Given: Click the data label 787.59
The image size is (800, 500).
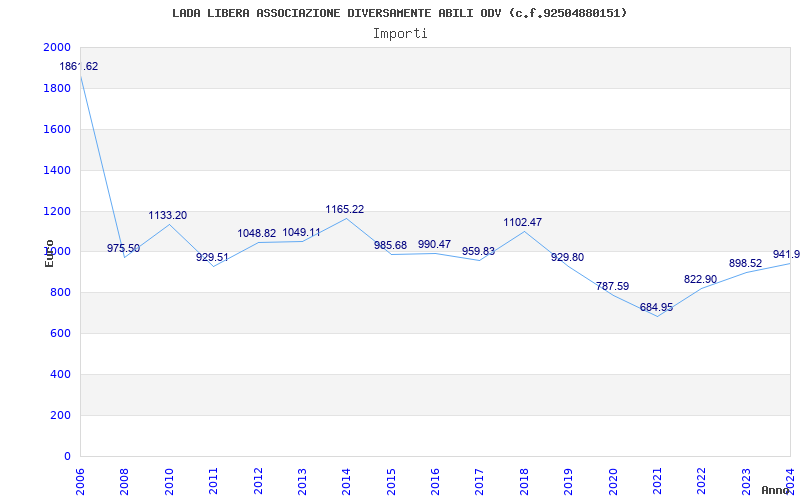Looking at the screenshot, I should coord(612,286).
